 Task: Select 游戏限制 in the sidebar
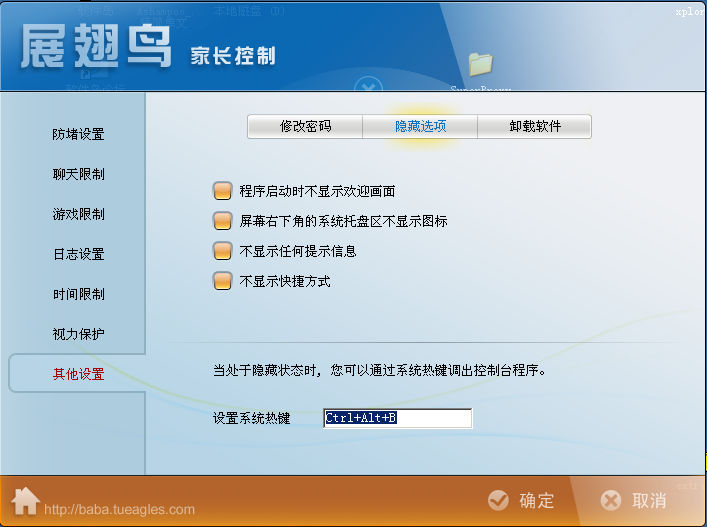(x=78, y=214)
